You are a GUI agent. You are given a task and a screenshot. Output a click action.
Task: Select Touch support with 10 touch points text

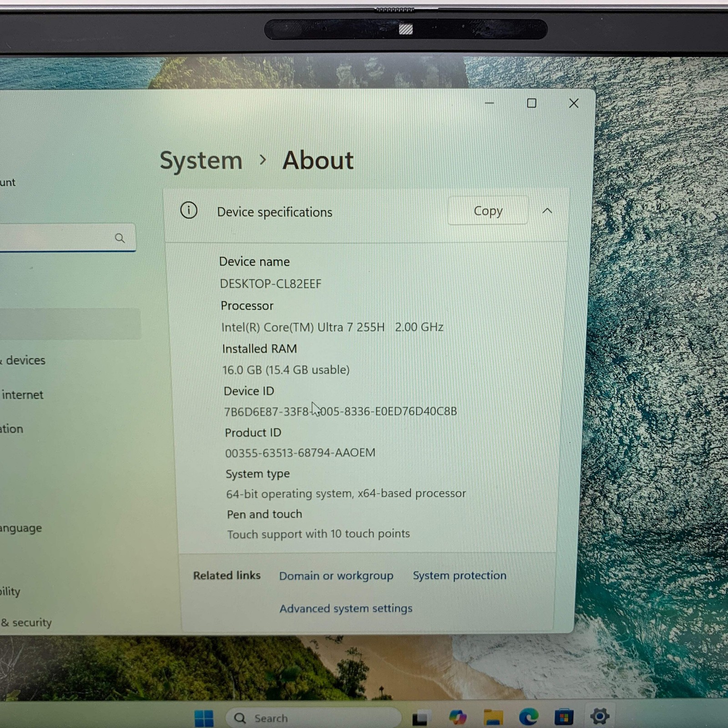[x=318, y=534]
